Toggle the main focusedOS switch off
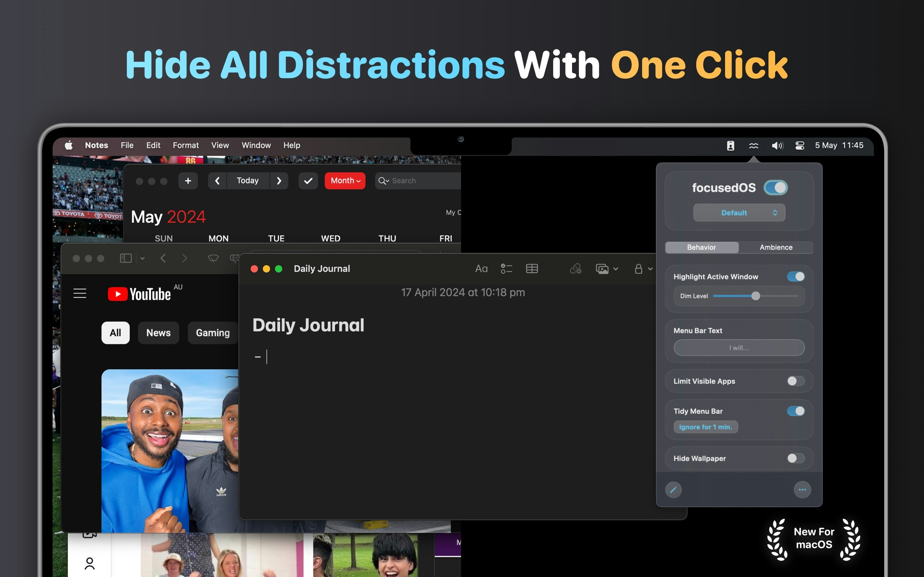The height and width of the screenshot is (577, 924). tap(775, 188)
